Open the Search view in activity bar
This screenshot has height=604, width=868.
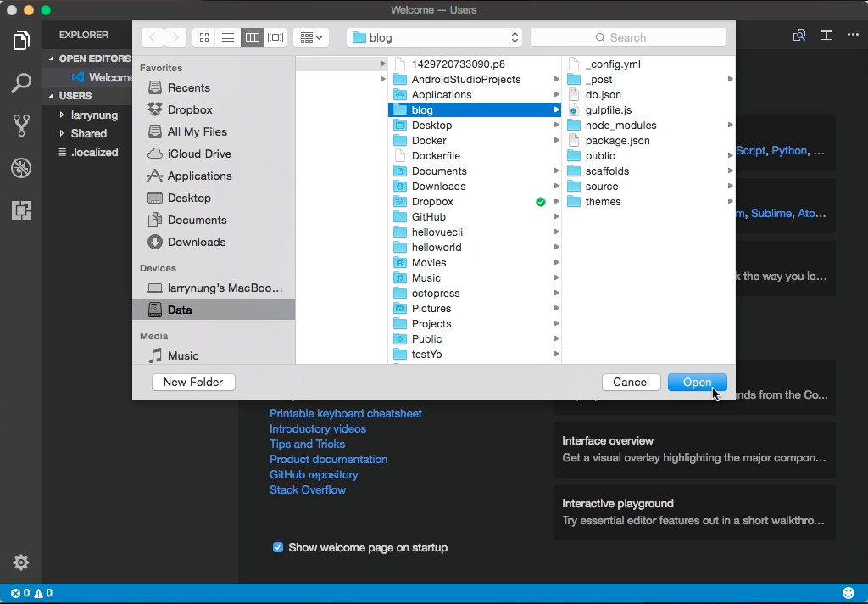21,83
